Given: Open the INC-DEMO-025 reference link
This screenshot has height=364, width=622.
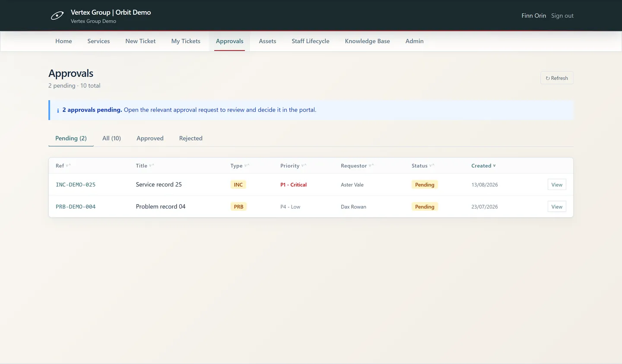Looking at the screenshot, I should [x=76, y=185].
